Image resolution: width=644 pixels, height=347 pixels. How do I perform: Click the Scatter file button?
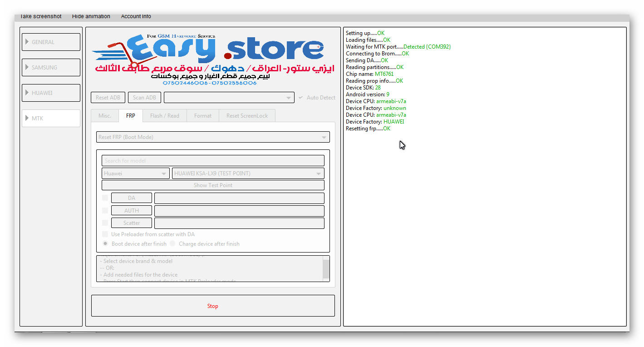pos(132,223)
